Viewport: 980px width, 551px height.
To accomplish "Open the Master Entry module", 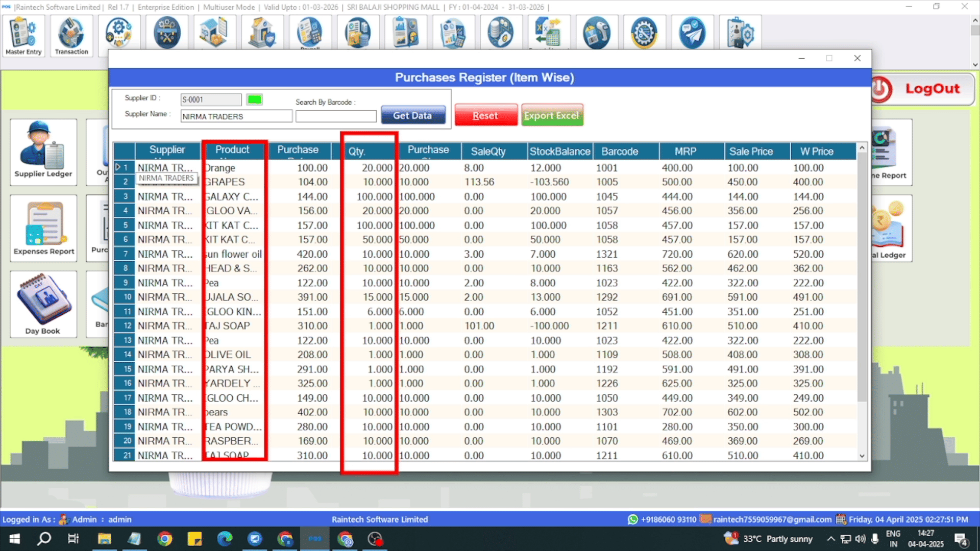I will point(23,36).
